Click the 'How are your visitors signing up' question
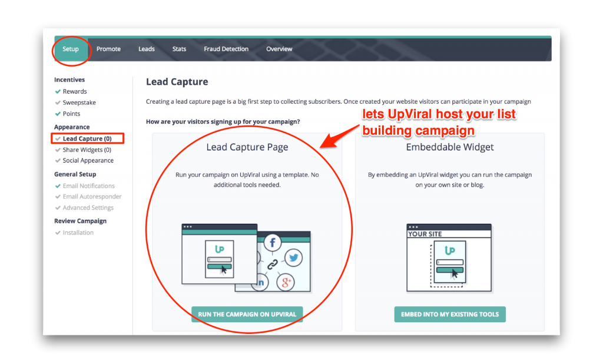603x364 pixels. click(x=223, y=121)
